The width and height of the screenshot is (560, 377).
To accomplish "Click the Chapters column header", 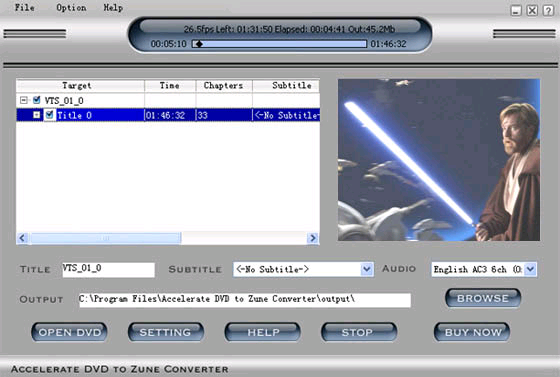I will coord(224,86).
